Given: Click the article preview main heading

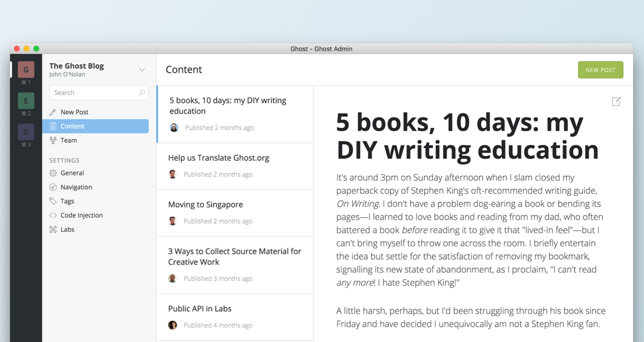Looking at the screenshot, I should click(x=467, y=136).
